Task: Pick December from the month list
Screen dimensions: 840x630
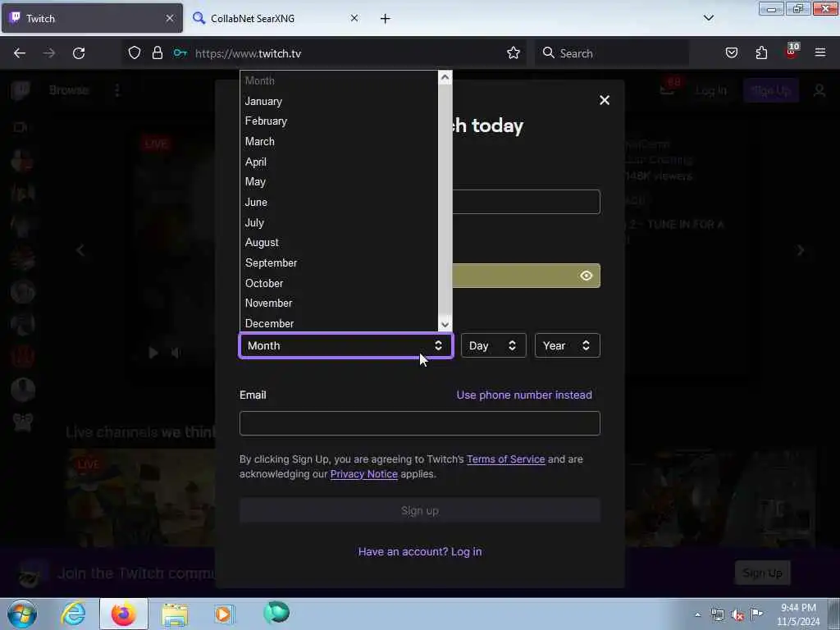Action: click(339, 323)
